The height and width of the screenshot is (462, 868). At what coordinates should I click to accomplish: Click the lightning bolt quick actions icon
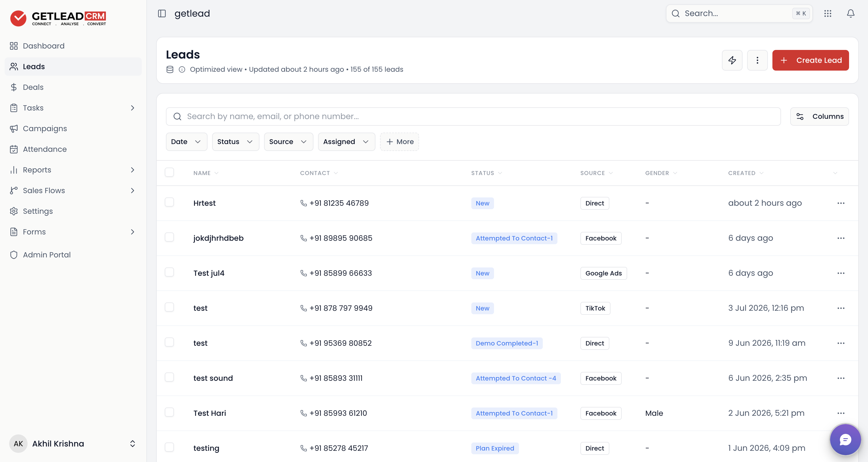[x=732, y=60]
